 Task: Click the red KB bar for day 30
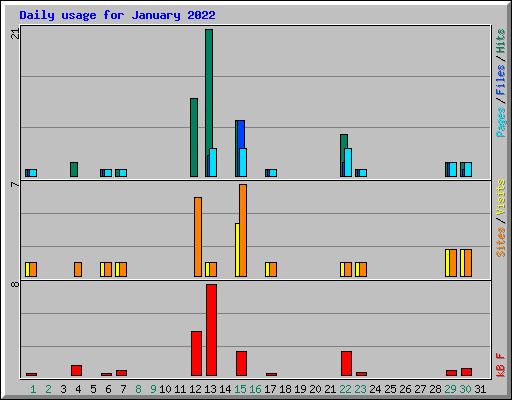tap(466, 372)
